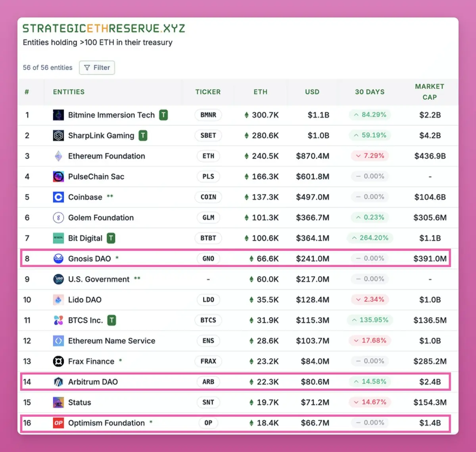Image resolution: width=476 pixels, height=452 pixels.
Task: Sort by the MARKET CAP column header
Action: (430, 92)
